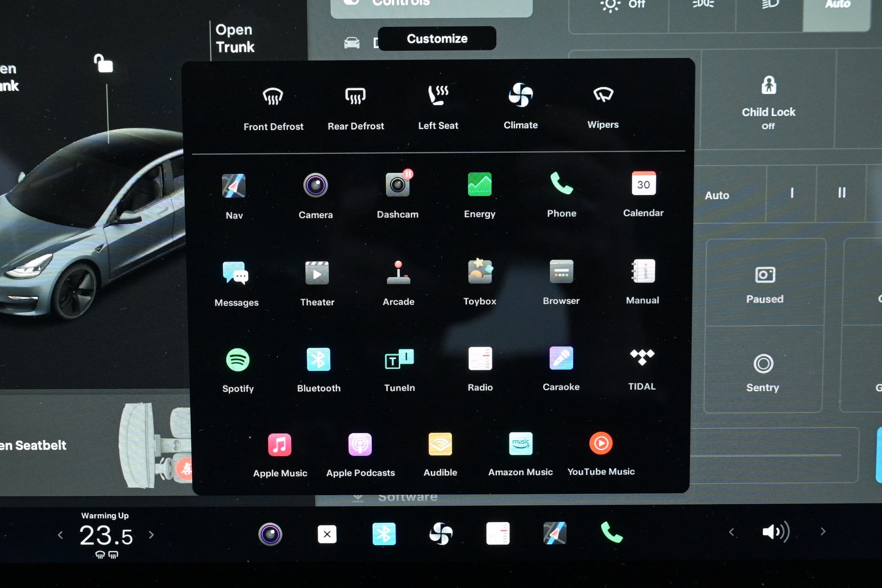Launch Spotify
The height and width of the screenshot is (588, 882).
click(x=238, y=370)
